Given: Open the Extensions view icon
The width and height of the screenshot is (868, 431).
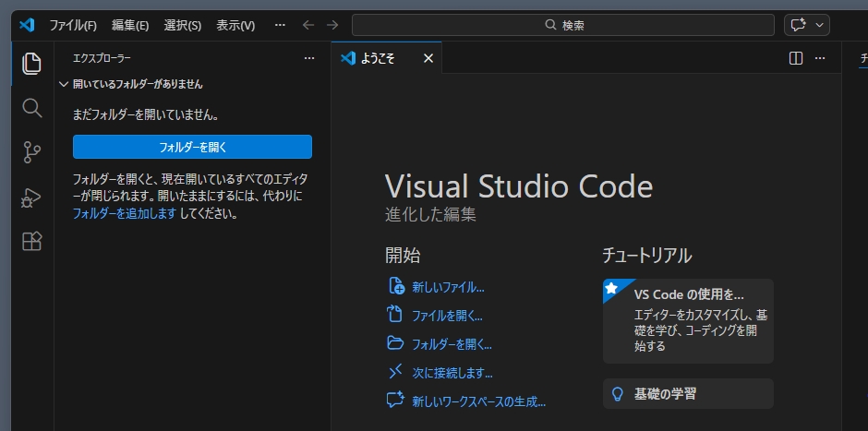Looking at the screenshot, I should point(32,241).
